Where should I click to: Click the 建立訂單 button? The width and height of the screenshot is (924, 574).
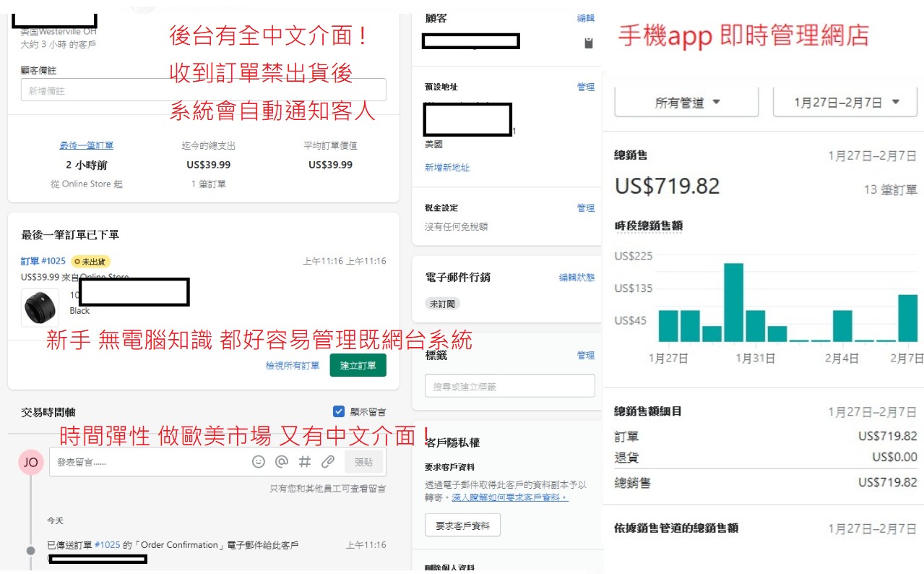pos(358,365)
